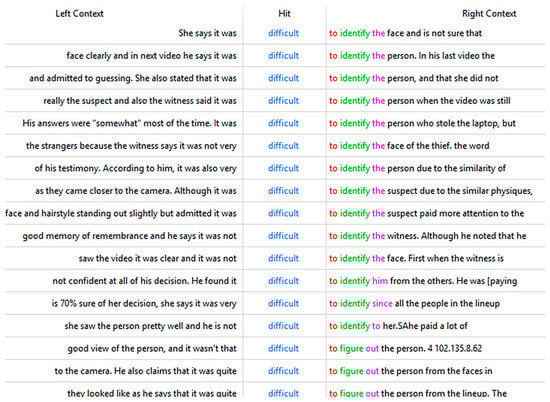Select 'good view of the person' left context
Viewport: 550px width, 402px height.
tap(152, 348)
